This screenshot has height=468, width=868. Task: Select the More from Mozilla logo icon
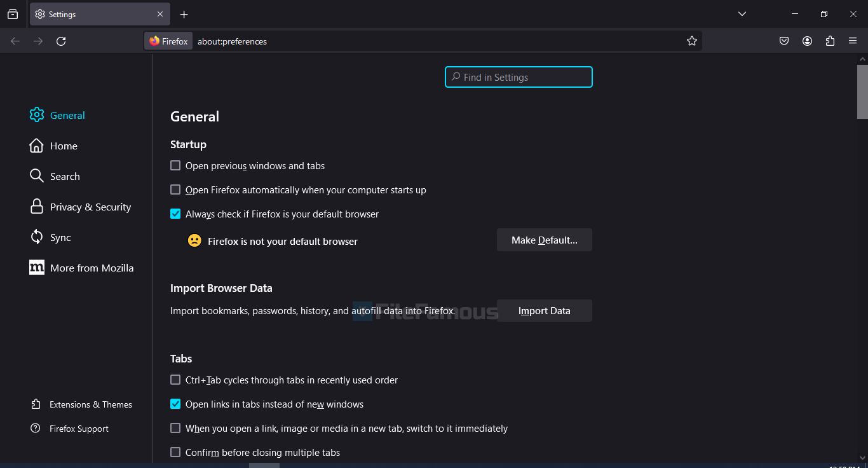[37, 268]
